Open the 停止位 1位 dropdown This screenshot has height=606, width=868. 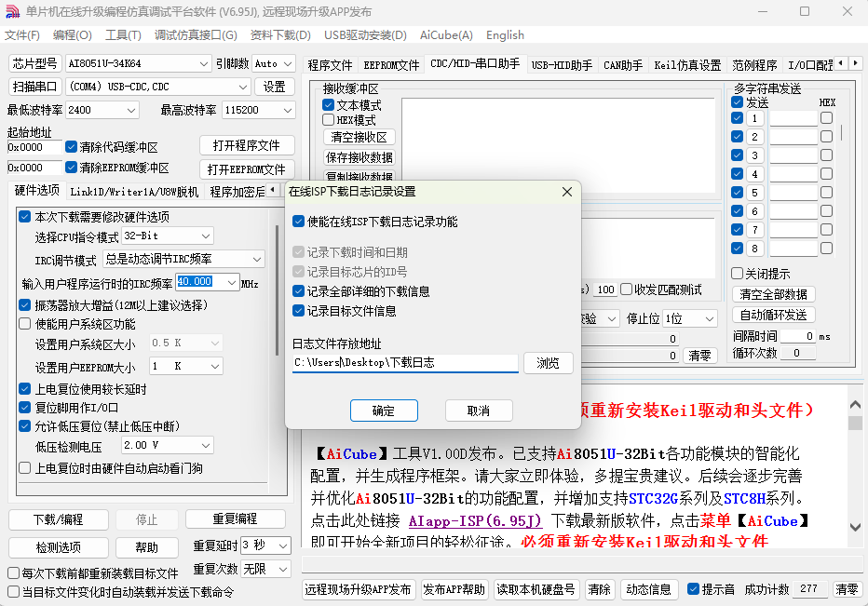(690, 318)
